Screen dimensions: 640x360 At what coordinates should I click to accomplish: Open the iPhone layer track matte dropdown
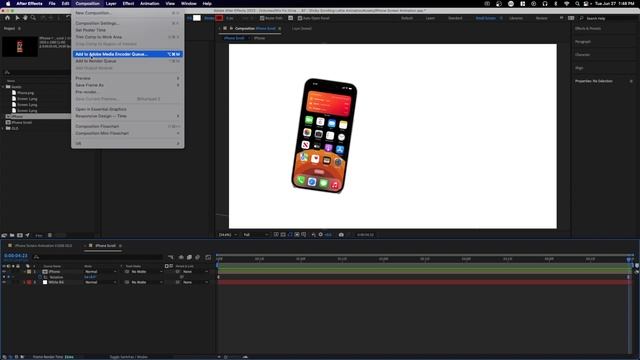(x=147, y=271)
